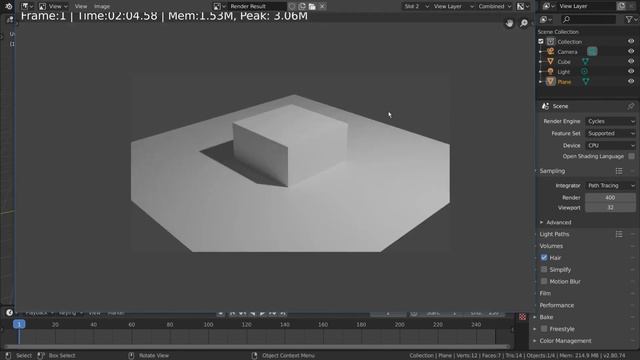Open the display channels selector icon

[523, 6]
